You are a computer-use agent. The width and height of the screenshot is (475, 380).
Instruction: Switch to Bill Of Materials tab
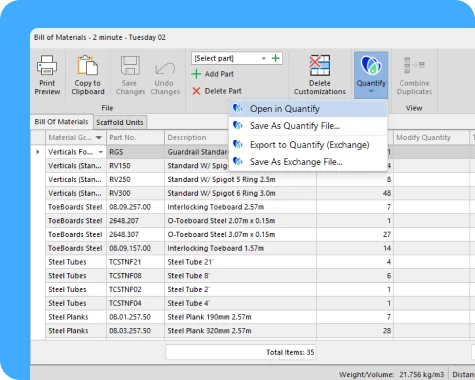(61, 122)
